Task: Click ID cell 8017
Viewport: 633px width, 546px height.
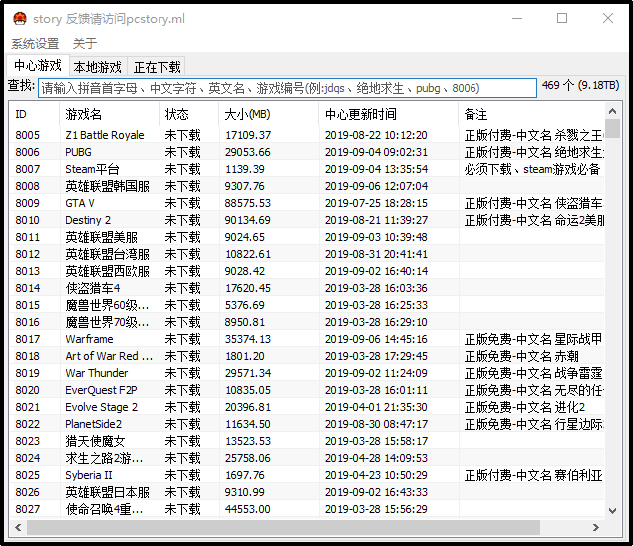Action: point(27,339)
